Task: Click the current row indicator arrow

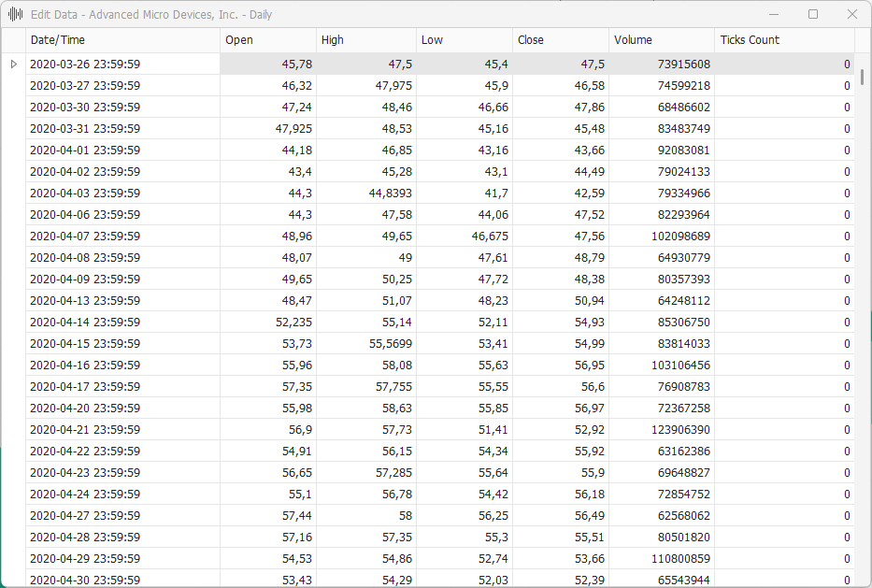Action: [14, 64]
